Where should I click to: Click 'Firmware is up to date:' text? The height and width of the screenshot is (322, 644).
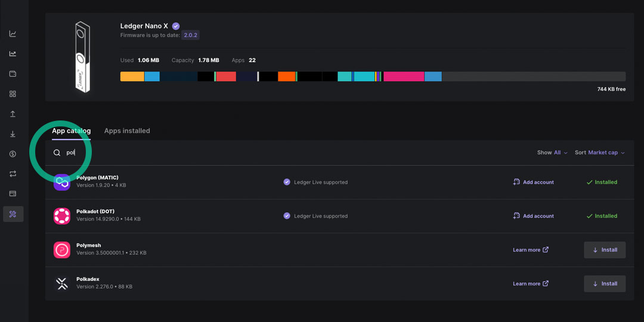(x=150, y=35)
